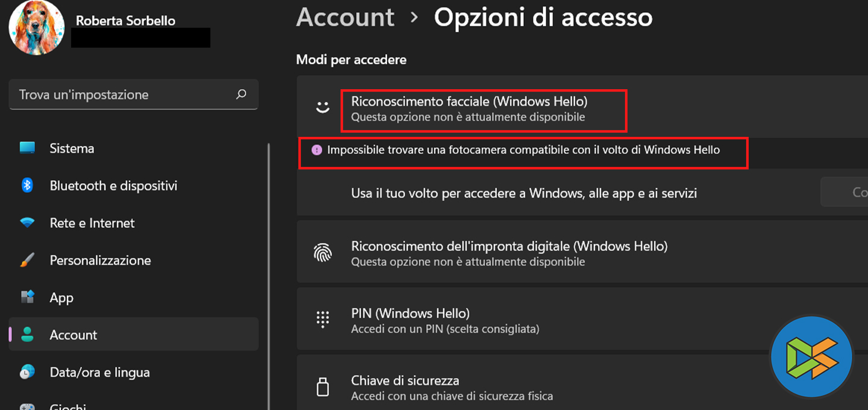Viewport: 868px width, 410px height.
Task: Click the Account person icon
Action: 27,335
